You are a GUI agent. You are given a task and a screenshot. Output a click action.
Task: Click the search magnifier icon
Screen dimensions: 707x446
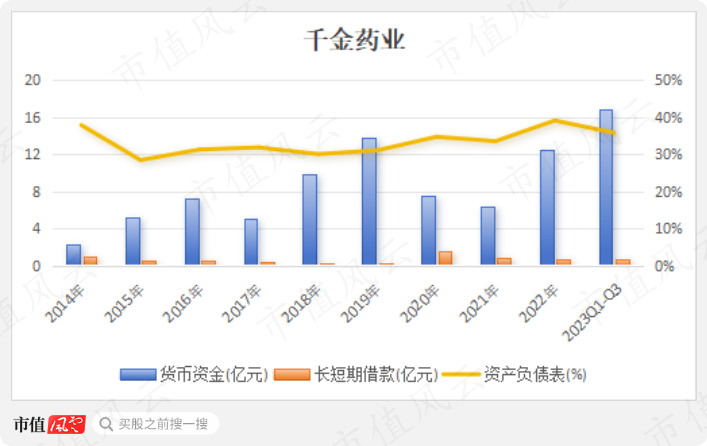coord(106,424)
